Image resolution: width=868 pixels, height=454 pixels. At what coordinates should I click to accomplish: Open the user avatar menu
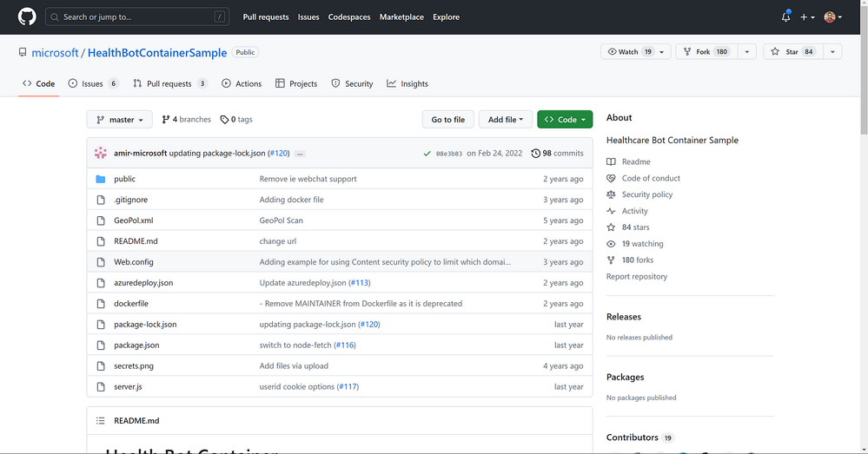tap(832, 17)
